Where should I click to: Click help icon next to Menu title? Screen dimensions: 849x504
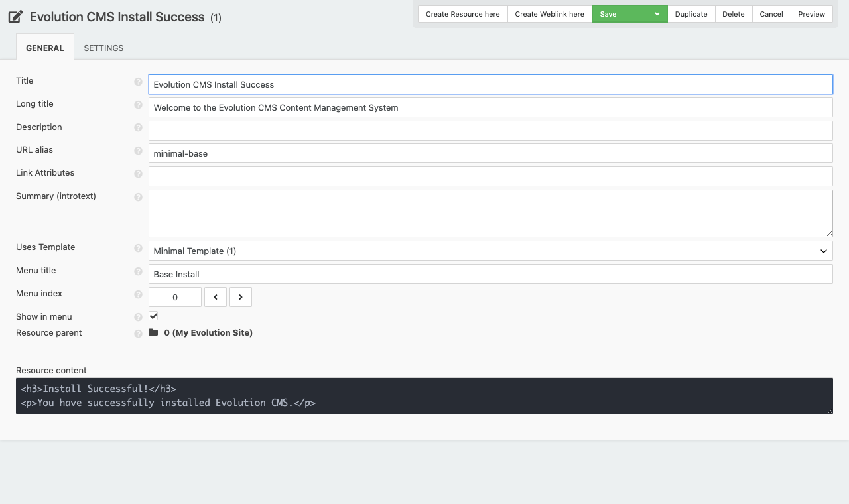(x=138, y=271)
